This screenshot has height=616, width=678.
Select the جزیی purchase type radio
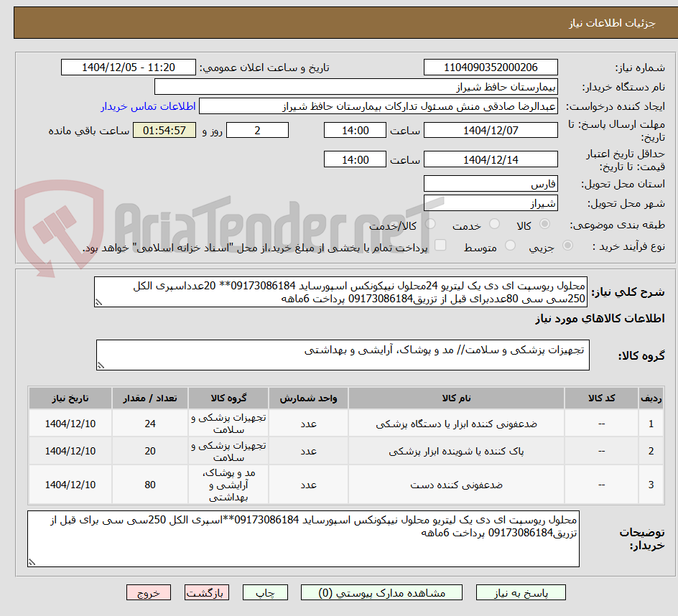pos(567,246)
